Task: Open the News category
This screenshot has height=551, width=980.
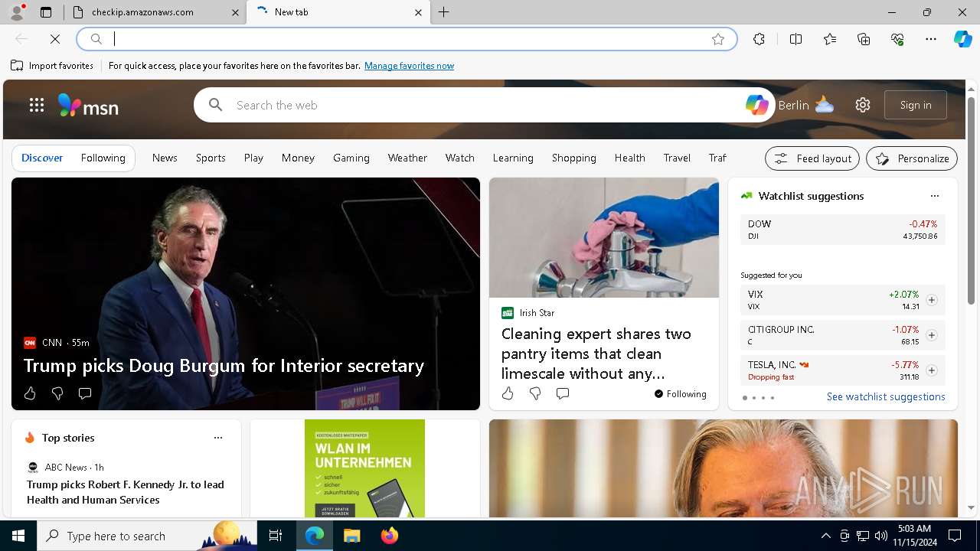Action: (x=165, y=158)
